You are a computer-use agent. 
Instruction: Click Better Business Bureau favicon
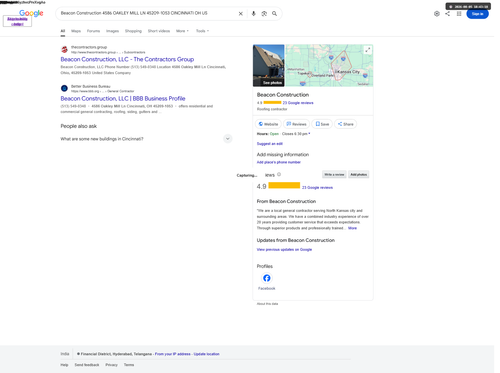point(64,88)
